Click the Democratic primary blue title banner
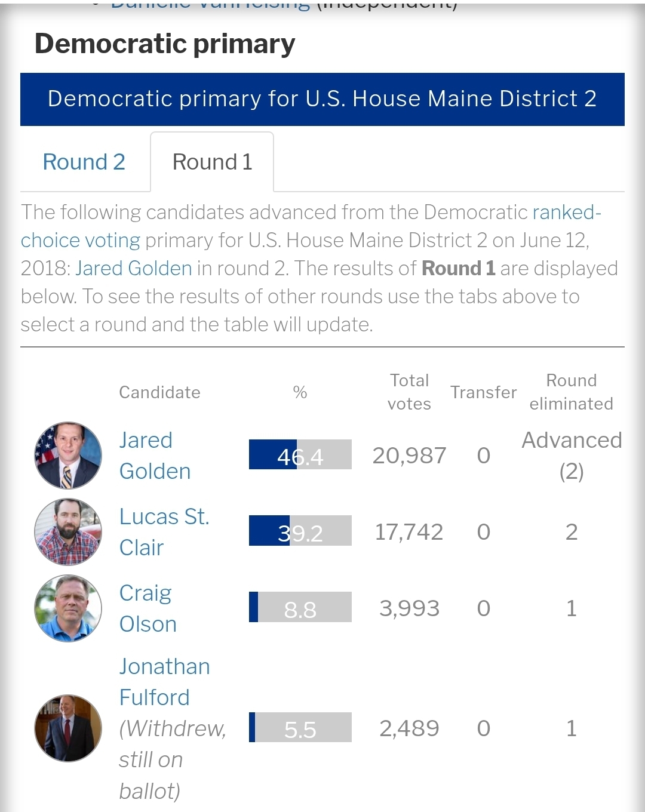Image resolution: width=645 pixels, height=812 pixels. click(x=322, y=99)
